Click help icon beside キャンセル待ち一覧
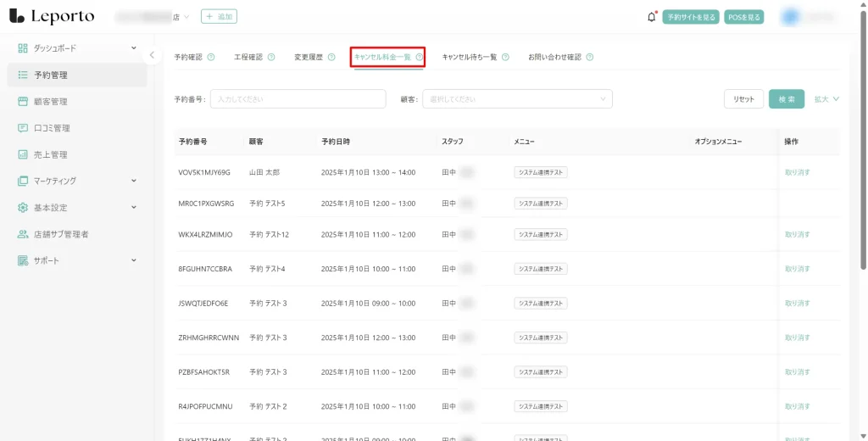 505,57
